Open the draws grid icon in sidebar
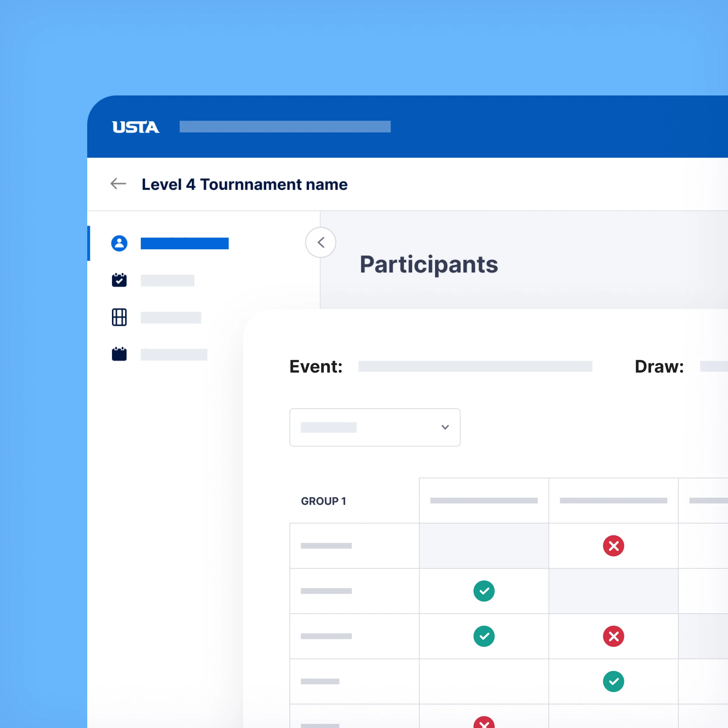Image resolution: width=728 pixels, height=728 pixels. pyautogui.click(x=119, y=317)
